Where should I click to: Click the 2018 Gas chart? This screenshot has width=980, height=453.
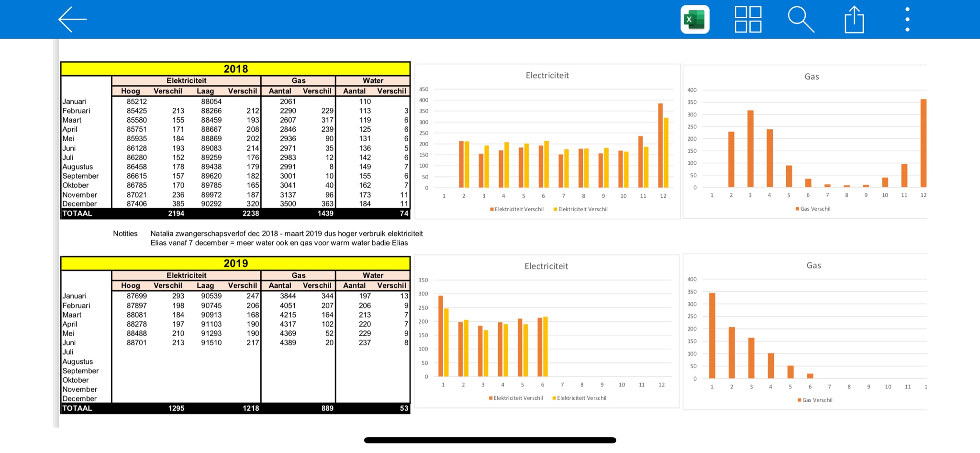pyautogui.click(x=805, y=142)
